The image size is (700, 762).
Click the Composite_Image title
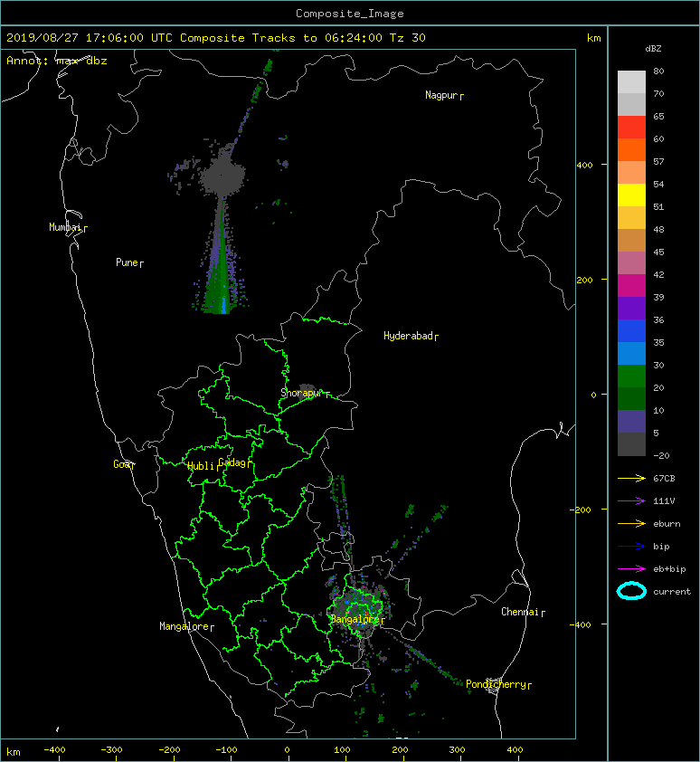(x=350, y=14)
